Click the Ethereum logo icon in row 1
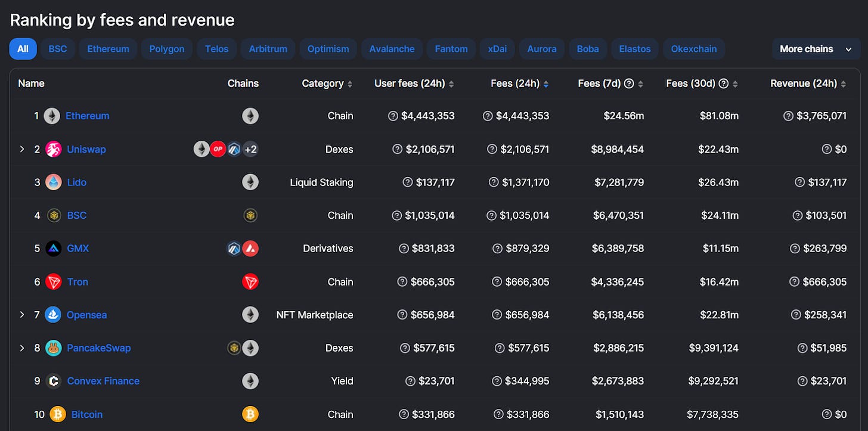Image resolution: width=868 pixels, height=431 pixels. [52, 116]
